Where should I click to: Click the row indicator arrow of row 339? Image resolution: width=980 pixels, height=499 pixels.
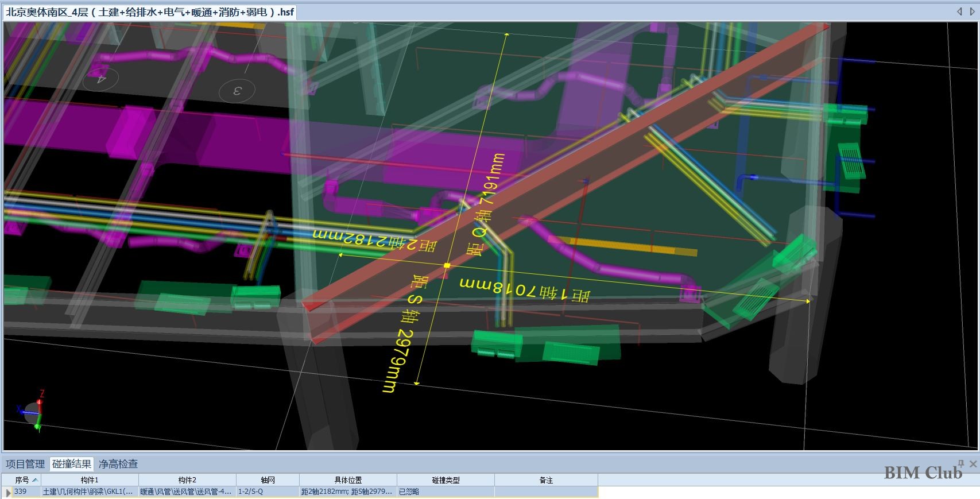(x=8, y=492)
